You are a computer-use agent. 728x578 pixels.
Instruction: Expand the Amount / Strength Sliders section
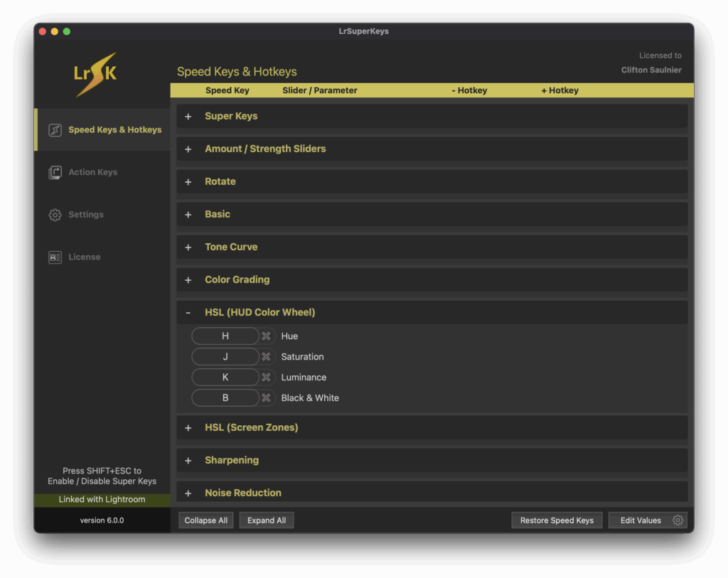tap(188, 149)
